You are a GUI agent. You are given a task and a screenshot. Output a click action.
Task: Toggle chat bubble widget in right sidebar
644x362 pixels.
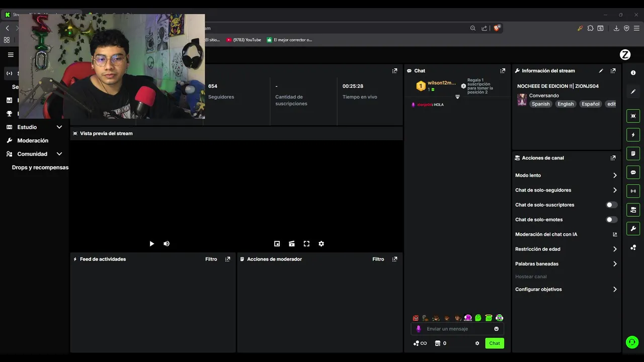tap(633, 172)
